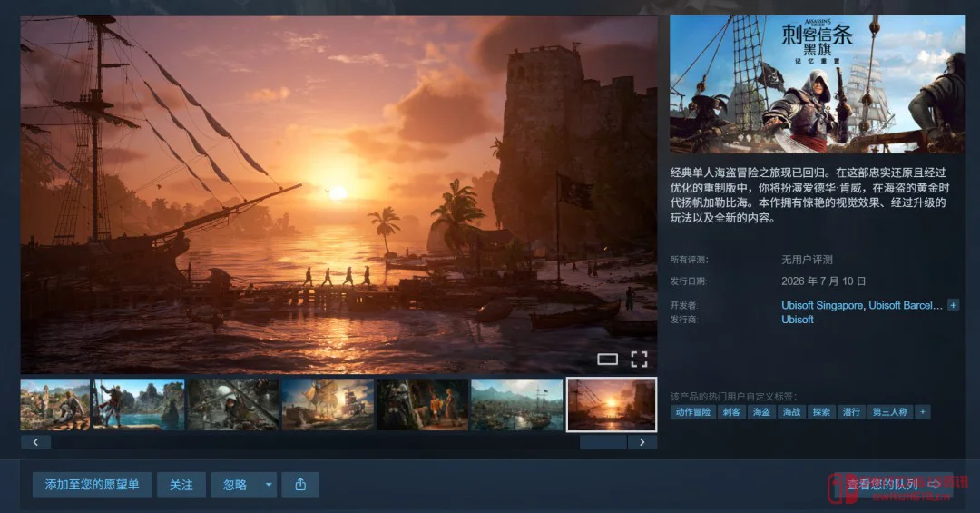Open 查看您的队列 queue button
Screen dimensions: 980x513
[x=893, y=484]
